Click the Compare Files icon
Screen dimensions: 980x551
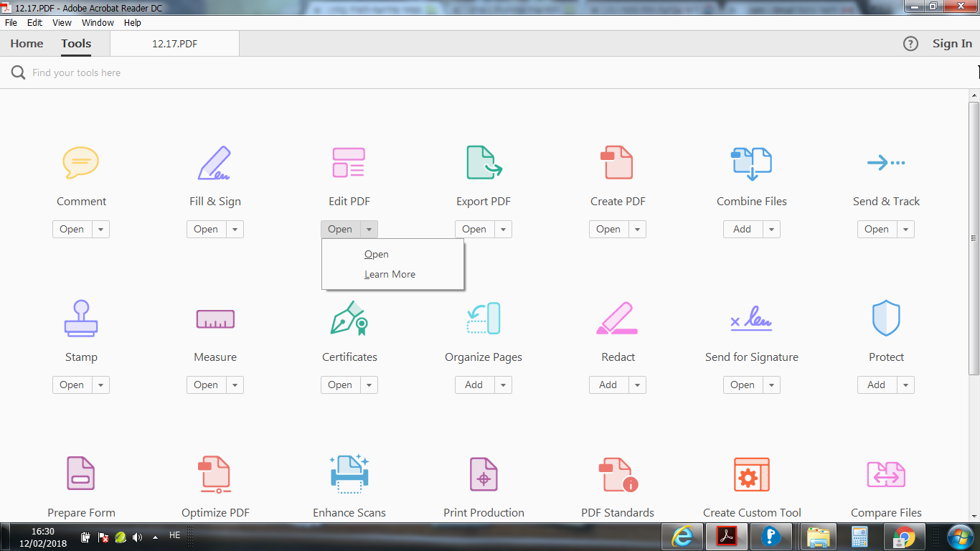[886, 474]
